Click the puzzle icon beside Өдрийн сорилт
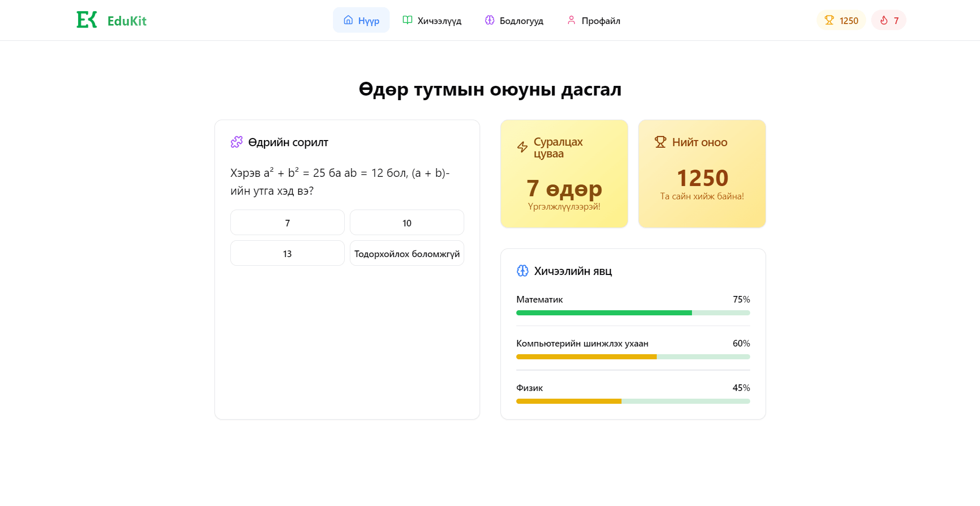980x506 pixels. [236, 142]
